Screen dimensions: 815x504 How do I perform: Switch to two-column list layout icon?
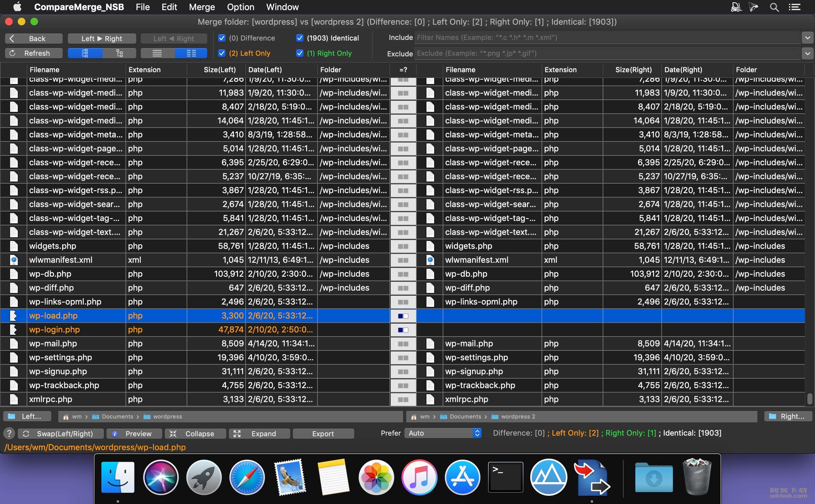pyautogui.click(x=191, y=53)
